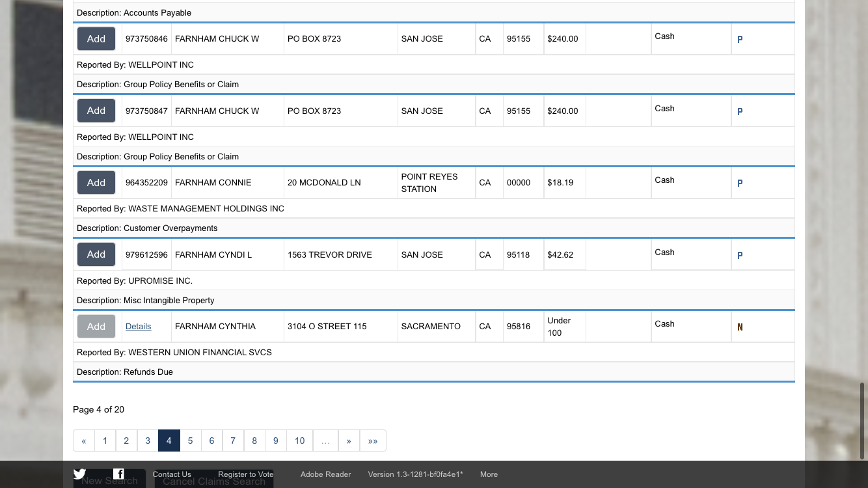Click the N status icon for FARNHAM CYNTHIA
Image resolution: width=868 pixels, height=488 pixels.
[740, 327]
